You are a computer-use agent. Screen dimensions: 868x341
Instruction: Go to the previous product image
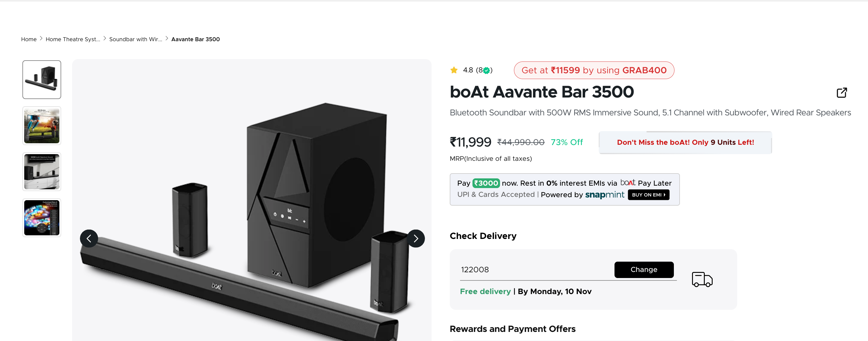[x=89, y=239]
